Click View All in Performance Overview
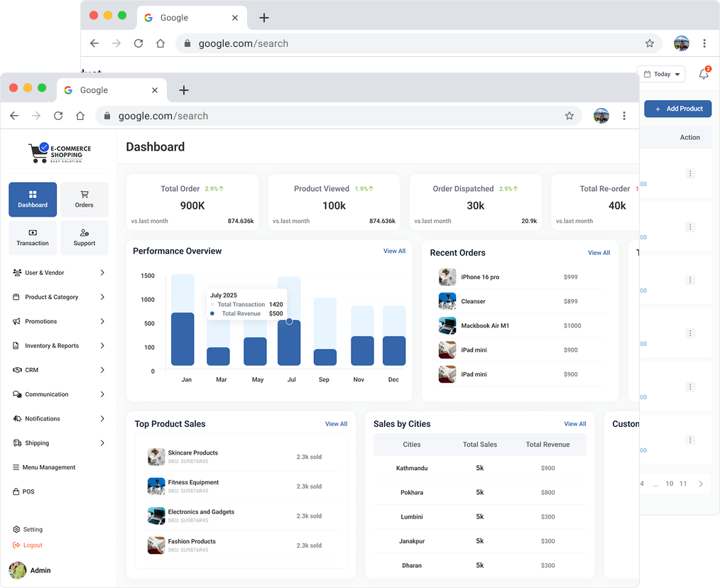 [x=394, y=251]
